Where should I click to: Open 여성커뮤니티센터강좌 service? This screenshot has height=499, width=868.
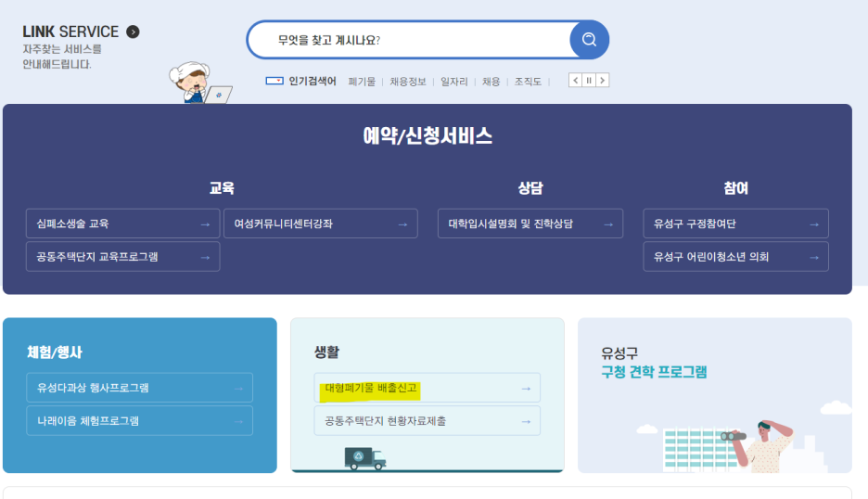tap(321, 224)
